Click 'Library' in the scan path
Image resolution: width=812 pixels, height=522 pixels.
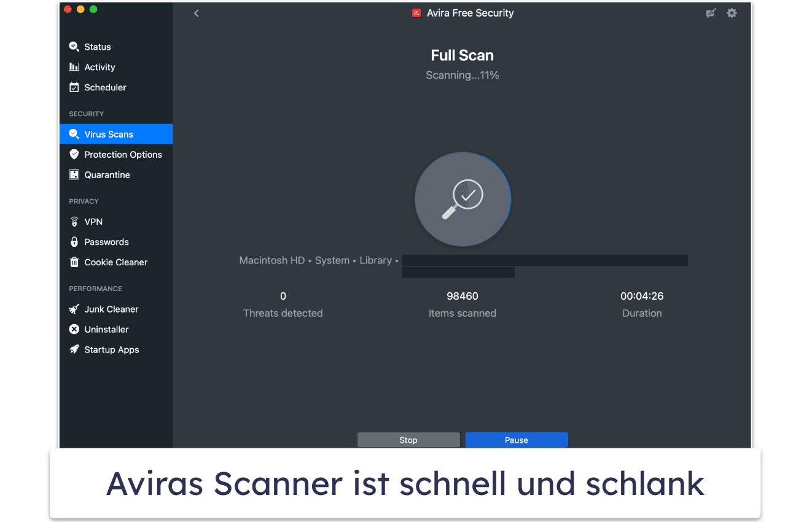tap(376, 260)
